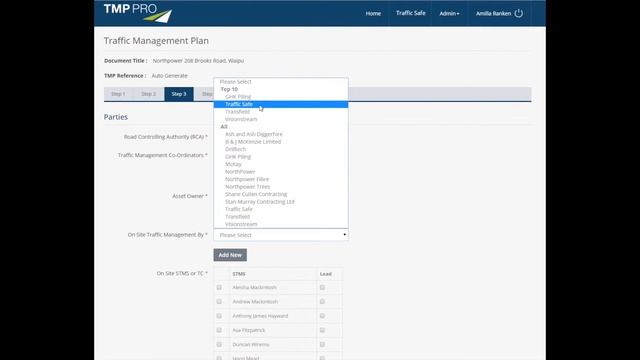The image size is (640, 360).
Task: Tick STMS checkbox for Anthony James Hayward
Action: tap(219, 316)
